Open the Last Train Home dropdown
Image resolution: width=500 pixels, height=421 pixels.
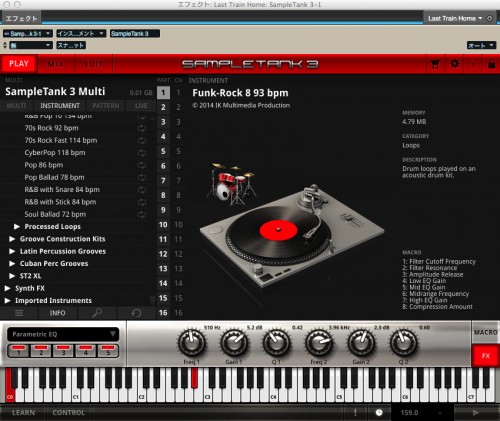(x=455, y=18)
